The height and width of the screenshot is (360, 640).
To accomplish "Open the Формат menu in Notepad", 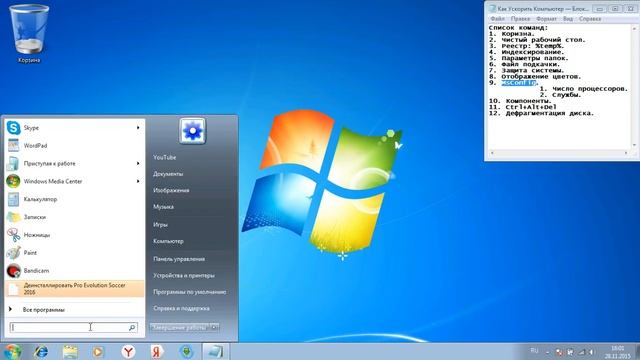I will [x=546, y=19].
